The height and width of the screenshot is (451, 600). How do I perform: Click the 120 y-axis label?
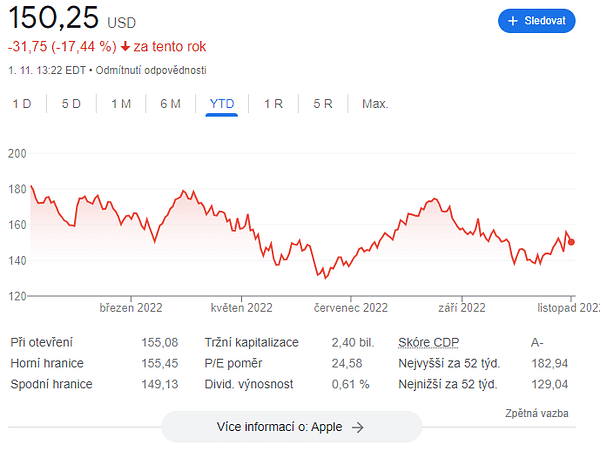pyautogui.click(x=17, y=296)
